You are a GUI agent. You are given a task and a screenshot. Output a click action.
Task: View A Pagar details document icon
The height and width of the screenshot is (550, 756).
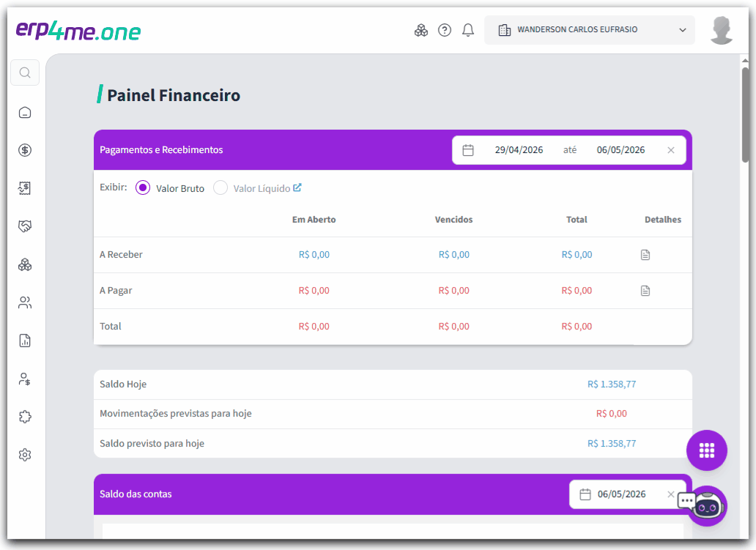[645, 291]
